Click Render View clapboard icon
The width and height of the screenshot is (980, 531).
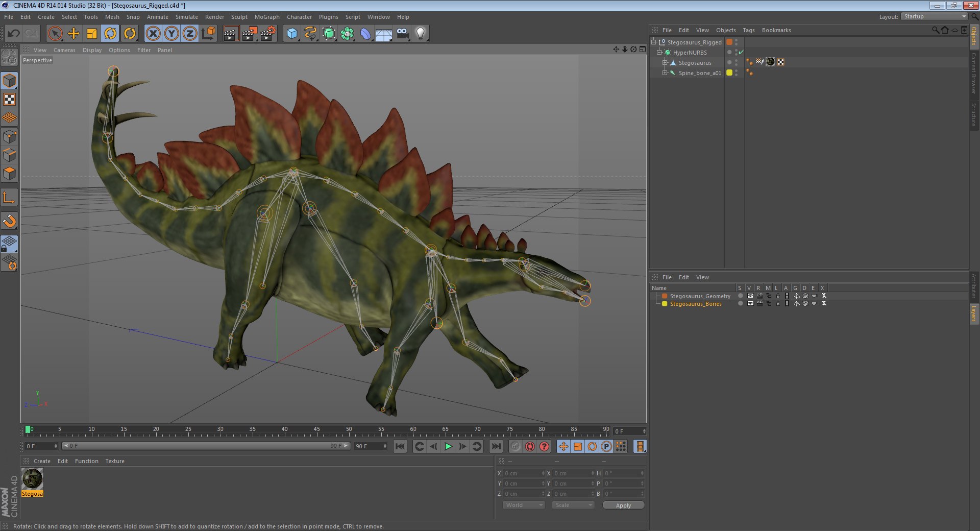pos(231,34)
